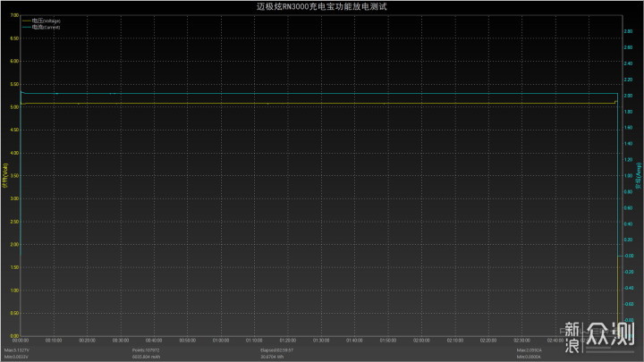
Task: Click the left vertical axis label ending in (Volt)
Action: [5, 175]
